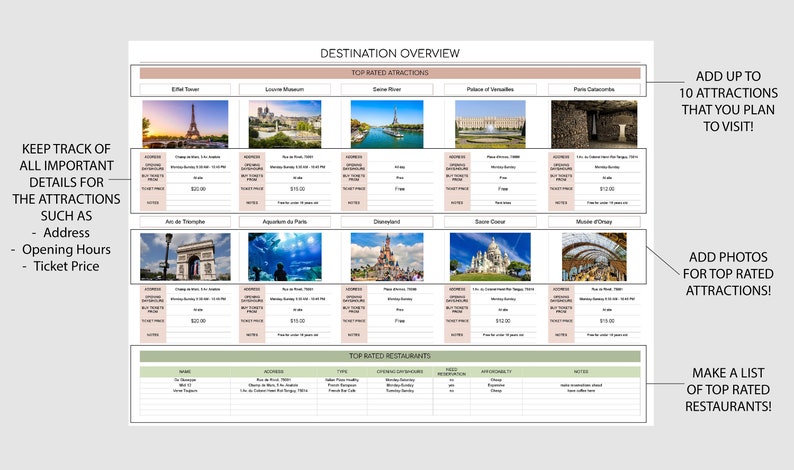The width and height of the screenshot is (794, 470).
Task: Click the Top Rated Atractions header bar
Action: pyautogui.click(x=389, y=73)
